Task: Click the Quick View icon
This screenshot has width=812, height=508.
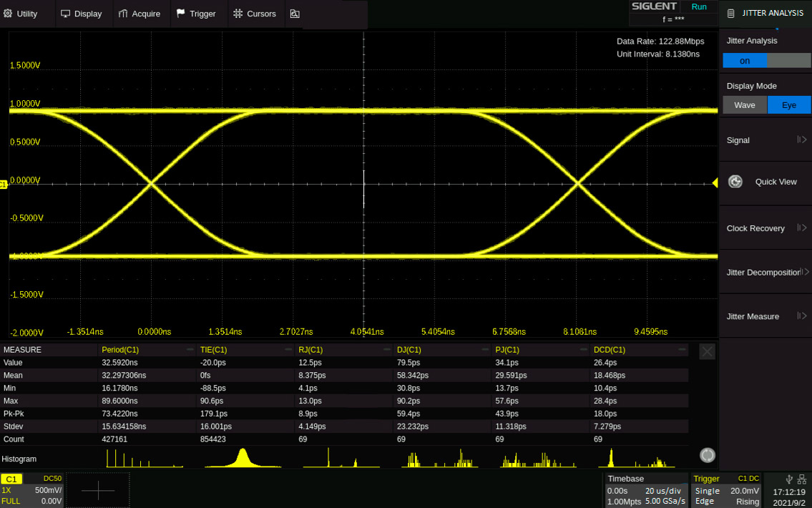Action: tap(735, 182)
